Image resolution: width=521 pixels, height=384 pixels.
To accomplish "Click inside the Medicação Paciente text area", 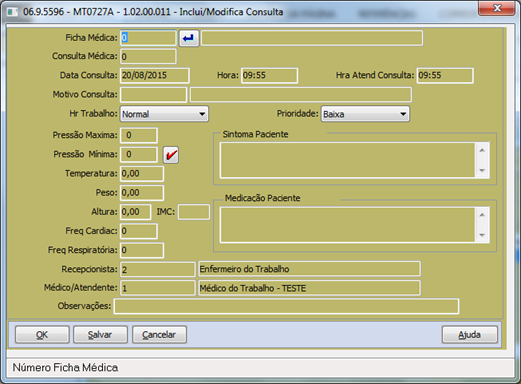I will 347,225.
